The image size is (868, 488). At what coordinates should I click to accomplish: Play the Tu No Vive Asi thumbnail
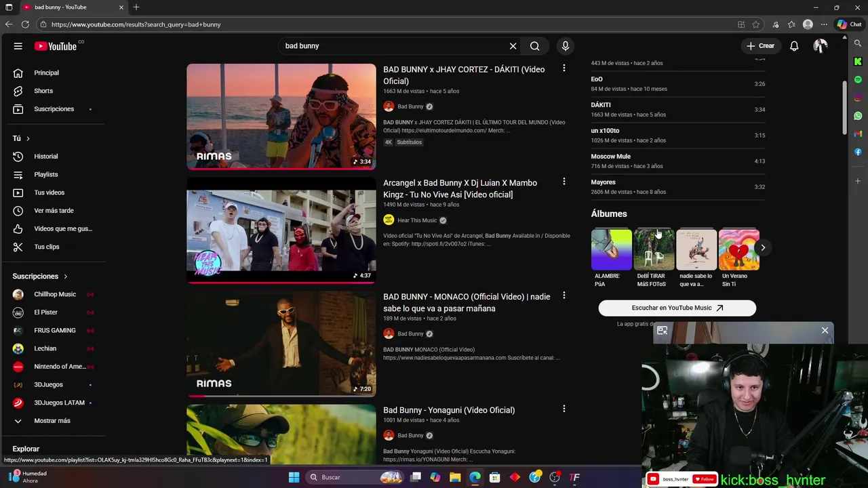point(281,230)
